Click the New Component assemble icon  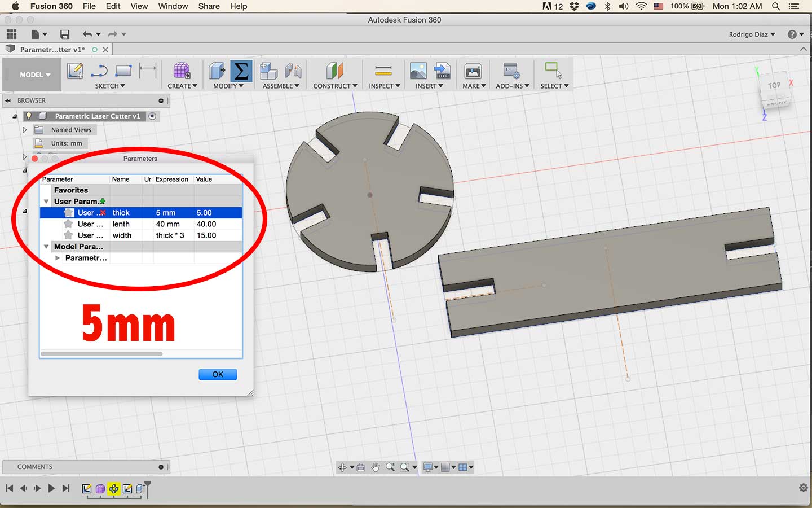(x=268, y=71)
